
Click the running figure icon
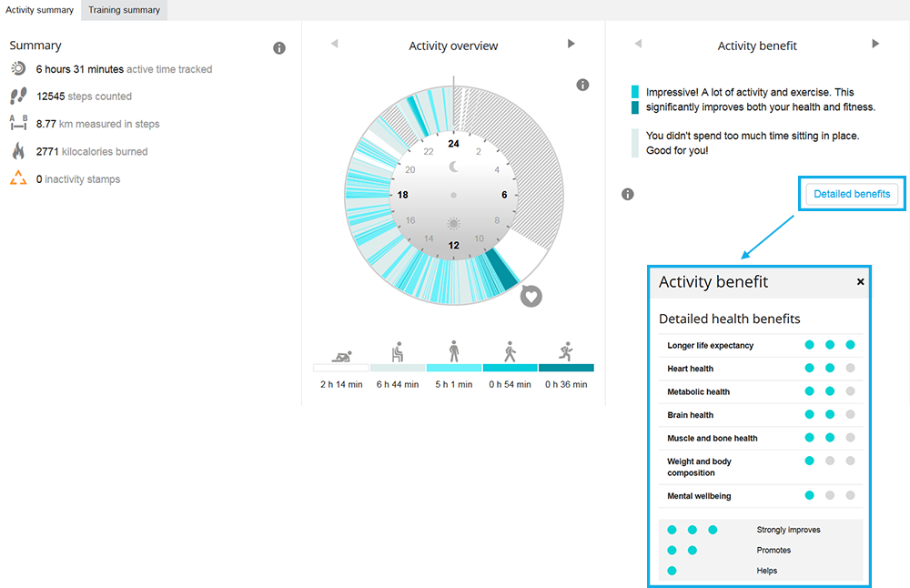click(566, 351)
